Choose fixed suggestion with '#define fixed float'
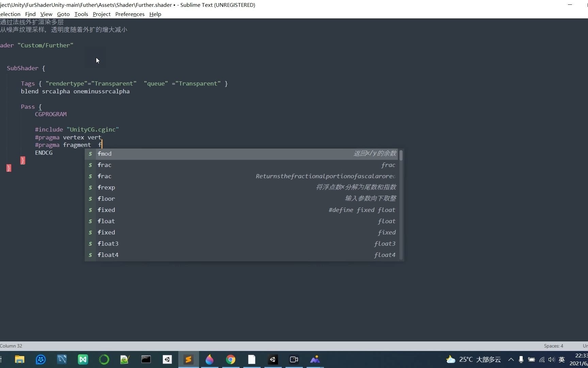The height and width of the screenshot is (368, 588). click(242, 210)
